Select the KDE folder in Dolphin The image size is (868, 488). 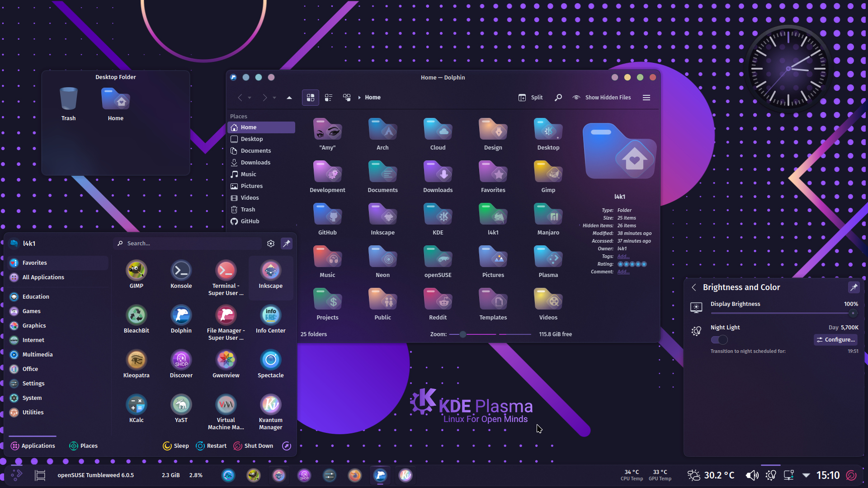[x=438, y=219]
